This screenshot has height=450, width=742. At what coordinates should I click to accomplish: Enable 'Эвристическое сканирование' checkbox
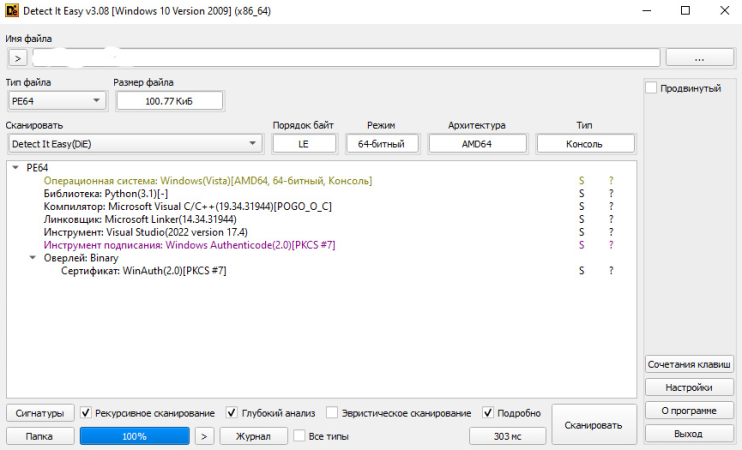(332, 413)
